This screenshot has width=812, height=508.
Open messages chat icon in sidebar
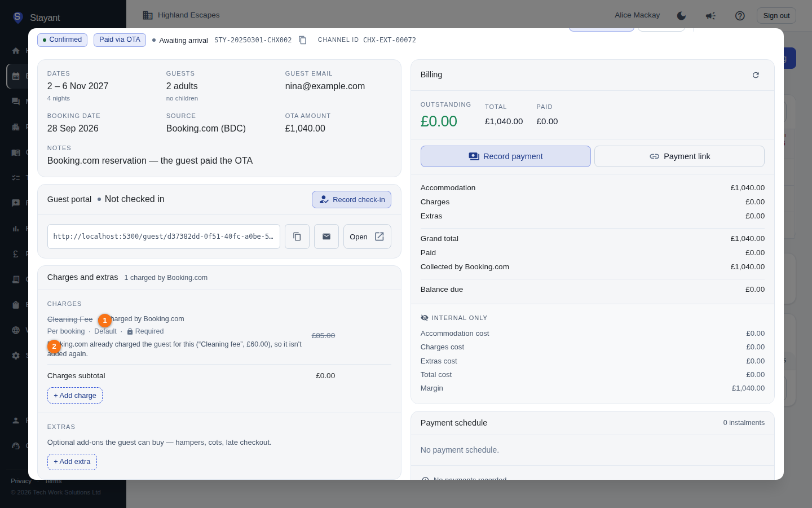tap(16, 102)
